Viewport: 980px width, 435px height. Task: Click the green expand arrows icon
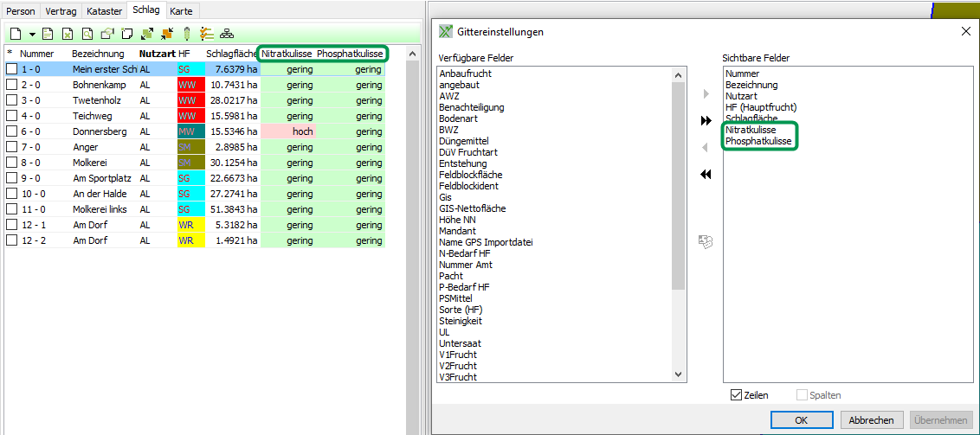tap(147, 34)
